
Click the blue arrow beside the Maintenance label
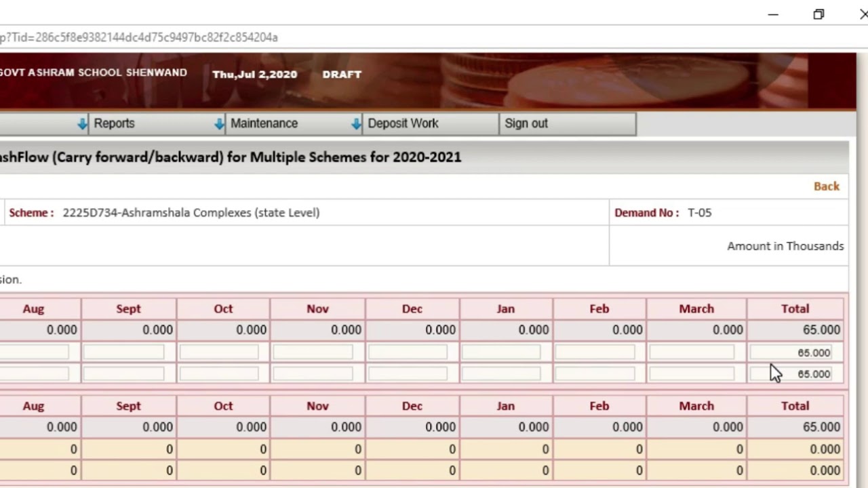219,123
